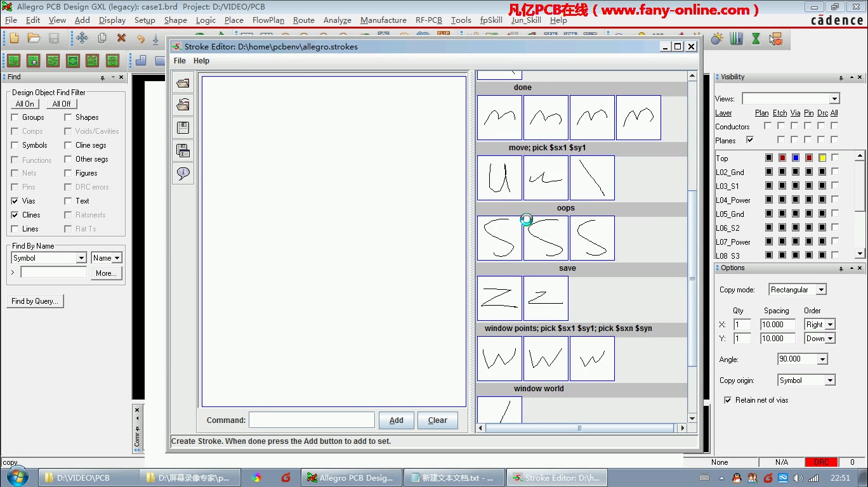Click the sixth green application mode icon
The image size is (868, 487).
pos(112,61)
